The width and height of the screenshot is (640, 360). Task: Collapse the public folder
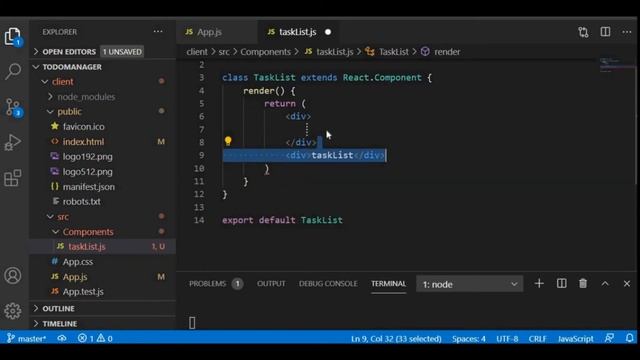(x=103, y=111)
